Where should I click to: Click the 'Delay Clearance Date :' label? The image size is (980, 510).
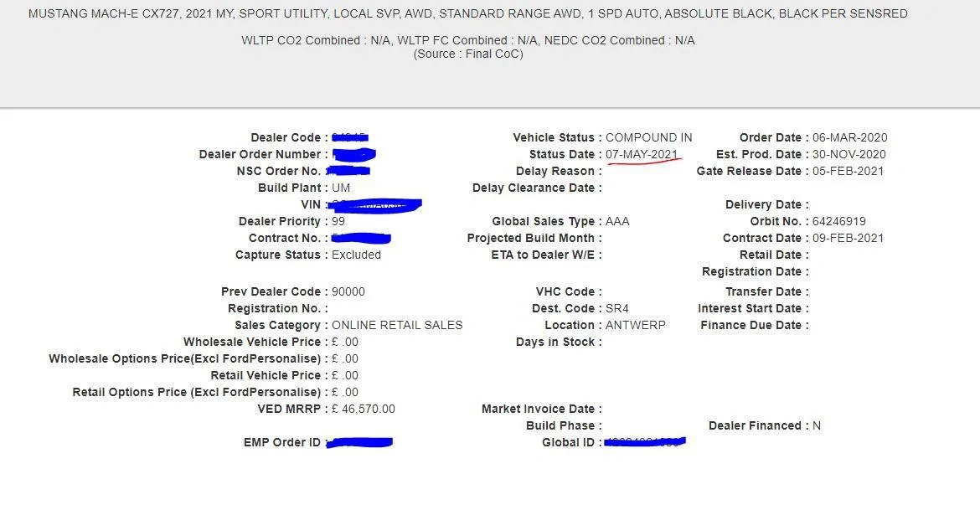coord(538,188)
